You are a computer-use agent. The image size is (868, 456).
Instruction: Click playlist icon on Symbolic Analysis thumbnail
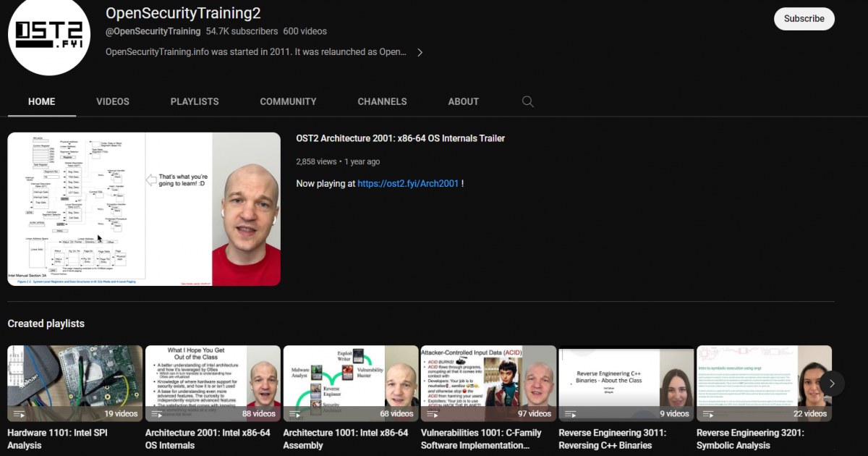709,414
